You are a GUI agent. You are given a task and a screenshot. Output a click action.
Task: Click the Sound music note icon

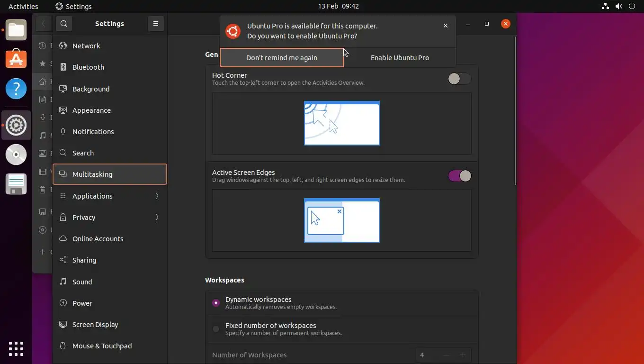point(63,282)
